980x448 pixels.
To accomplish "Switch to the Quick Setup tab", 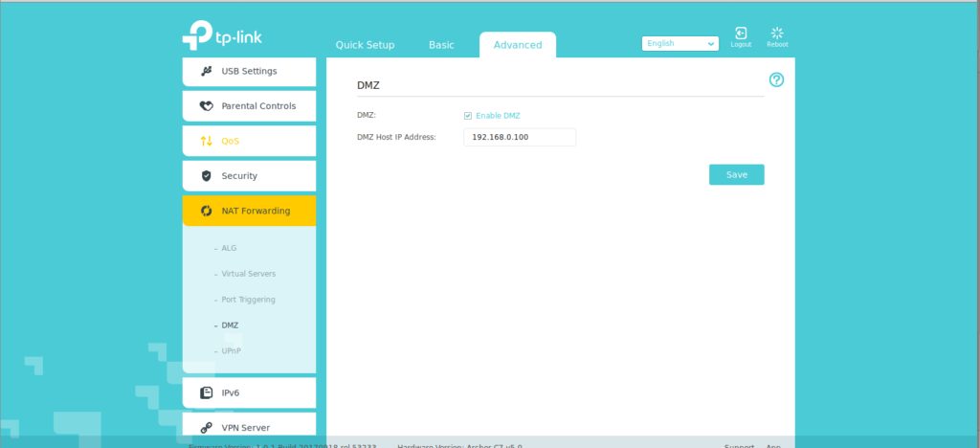I will point(365,45).
